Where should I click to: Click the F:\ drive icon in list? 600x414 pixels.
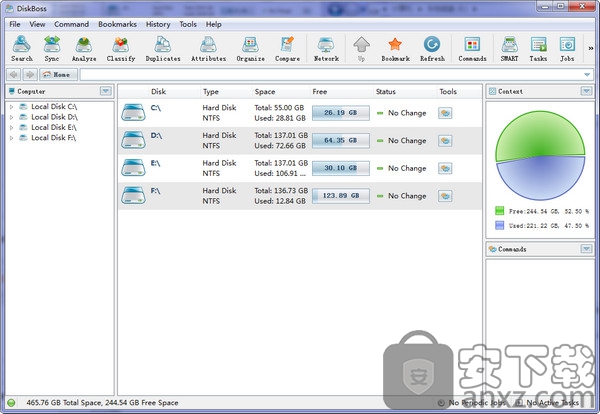pyautogui.click(x=133, y=195)
